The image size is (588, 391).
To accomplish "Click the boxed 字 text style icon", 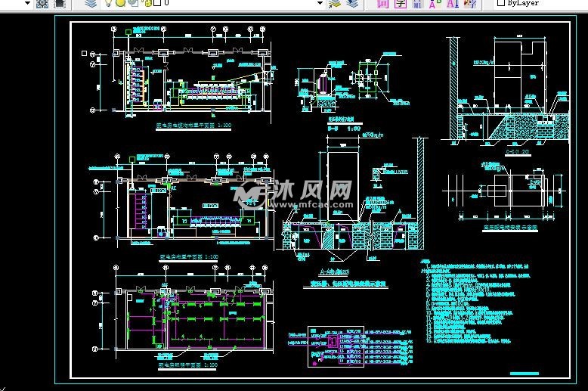I will point(401,3).
